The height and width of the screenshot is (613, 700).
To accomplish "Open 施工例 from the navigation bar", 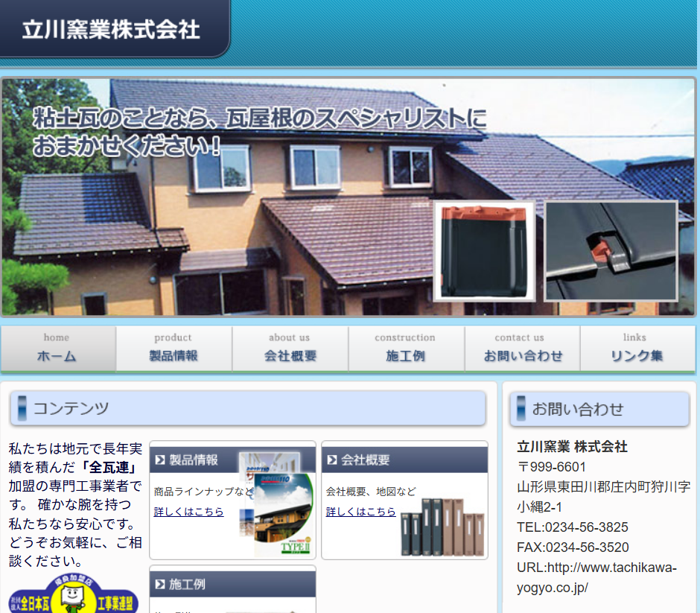I will point(406,348).
